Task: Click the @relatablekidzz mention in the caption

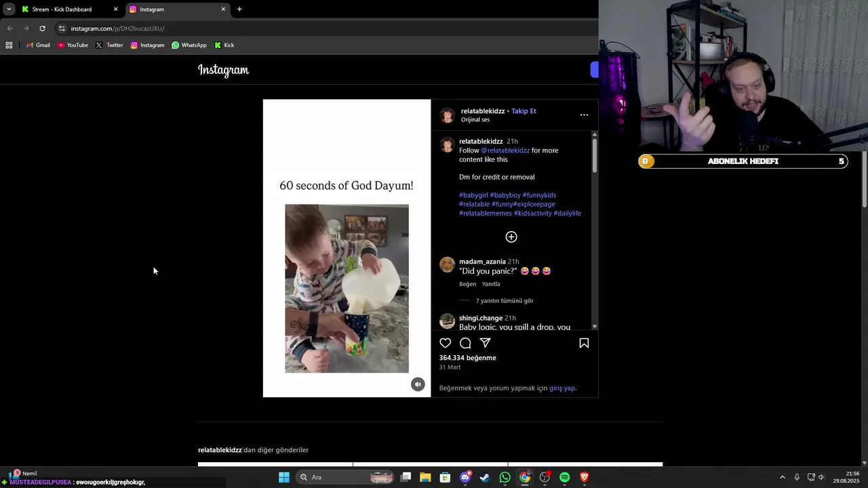Action: coord(505,150)
